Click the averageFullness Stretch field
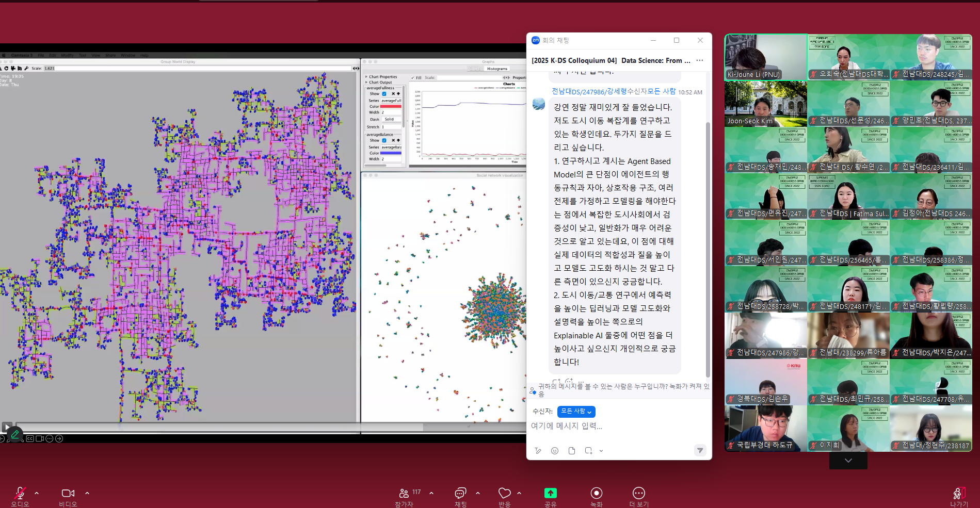This screenshot has height=508, width=980. (x=391, y=127)
